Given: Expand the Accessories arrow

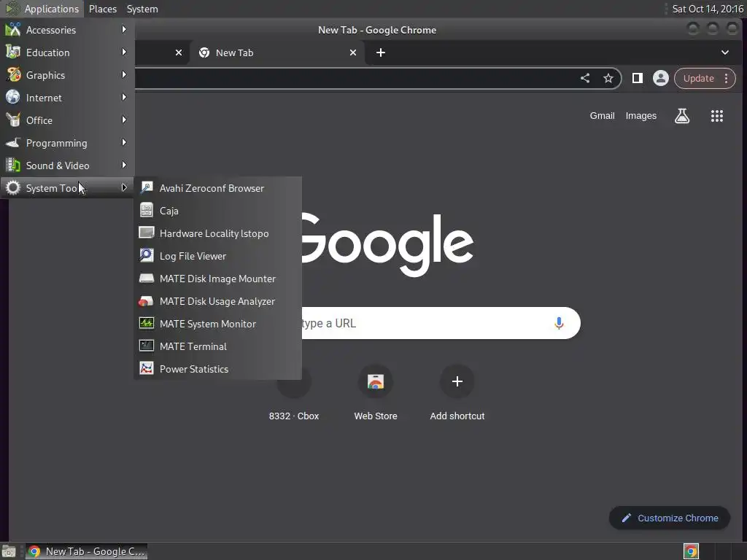Looking at the screenshot, I should (124, 29).
